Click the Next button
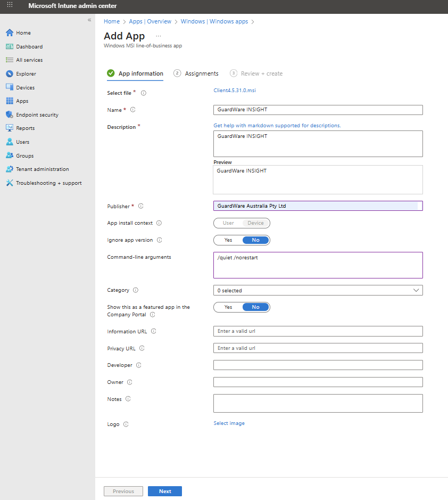This screenshot has width=448, height=500. coord(165,491)
